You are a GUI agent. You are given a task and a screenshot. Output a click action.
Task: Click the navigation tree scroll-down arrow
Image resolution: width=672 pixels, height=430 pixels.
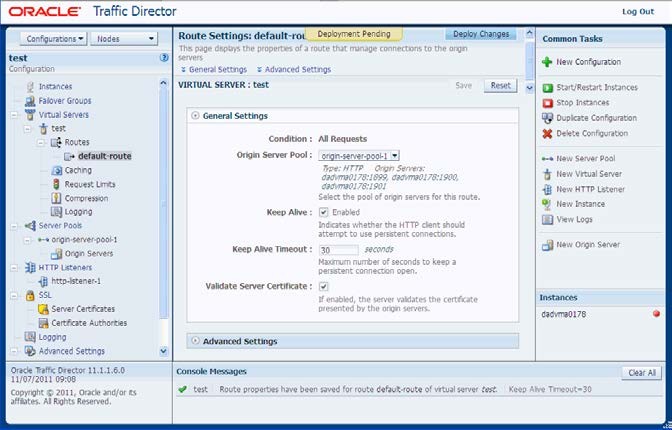tap(163, 351)
